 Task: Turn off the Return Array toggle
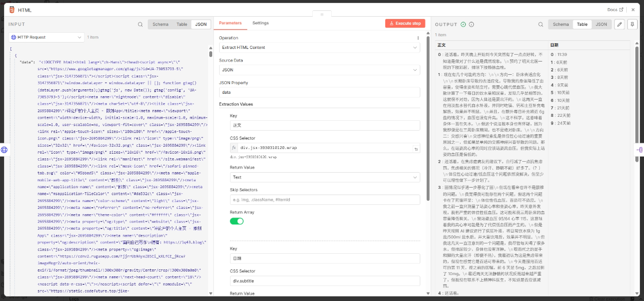point(236,221)
